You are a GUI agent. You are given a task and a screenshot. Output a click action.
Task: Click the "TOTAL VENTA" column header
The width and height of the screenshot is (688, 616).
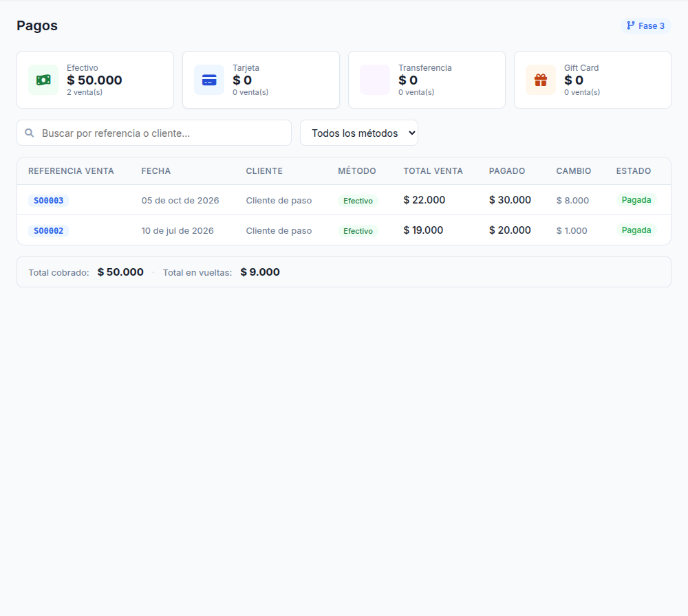tap(433, 171)
